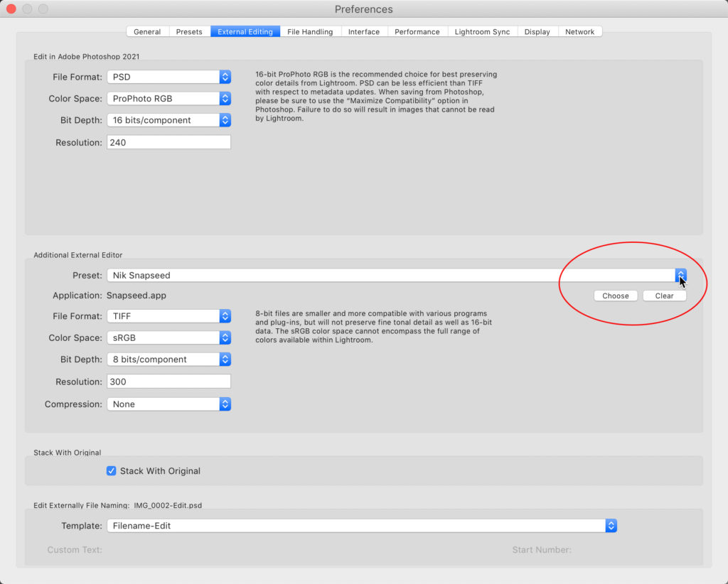Open Photoshop File Format dropdown showing PSD

[168, 77]
